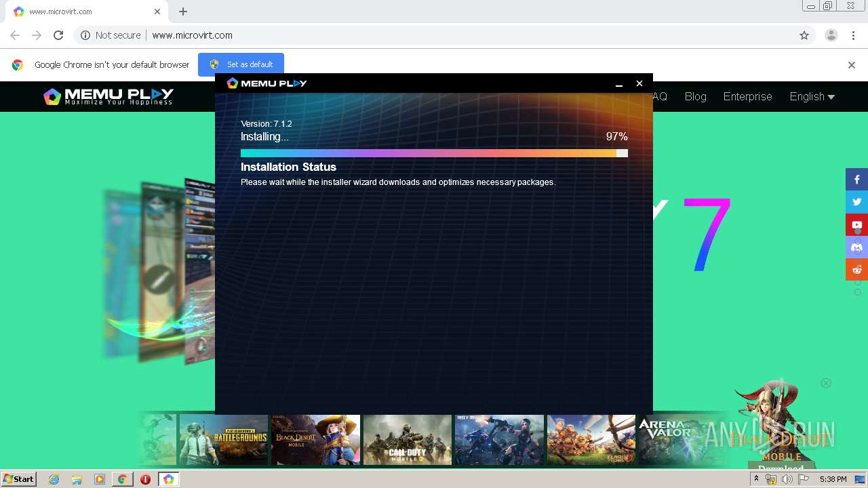Open the volume tray icon
The height and width of the screenshot is (488, 868).
tap(787, 479)
